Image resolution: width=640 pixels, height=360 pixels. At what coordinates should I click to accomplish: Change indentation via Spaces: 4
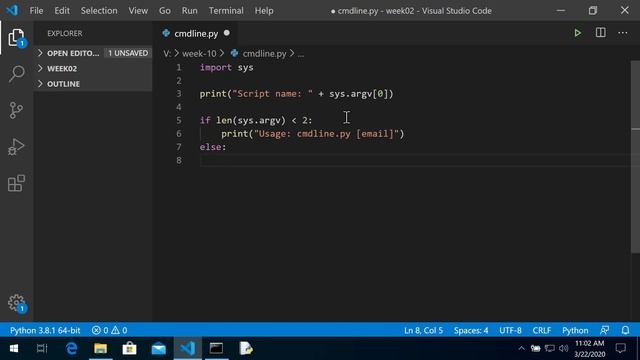coord(471,330)
